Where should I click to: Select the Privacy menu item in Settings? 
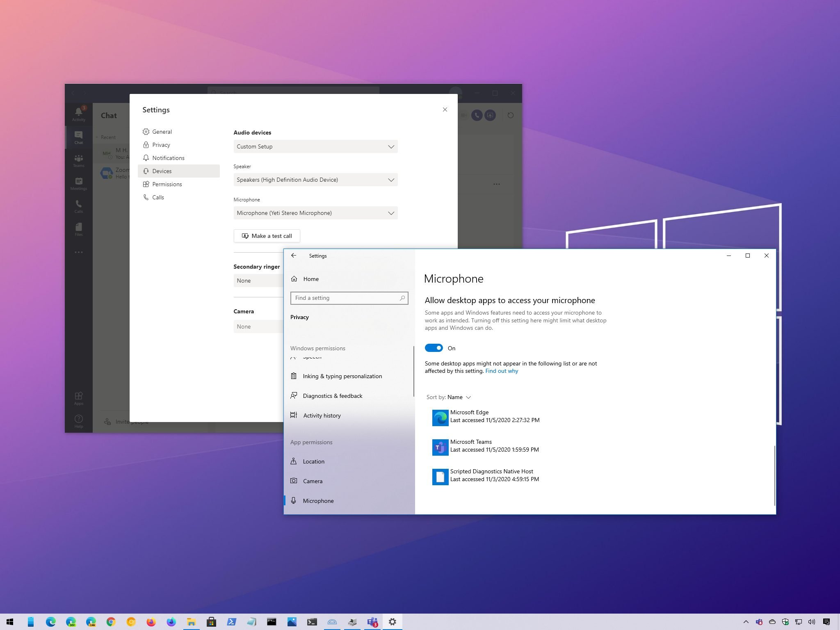click(161, 145)
